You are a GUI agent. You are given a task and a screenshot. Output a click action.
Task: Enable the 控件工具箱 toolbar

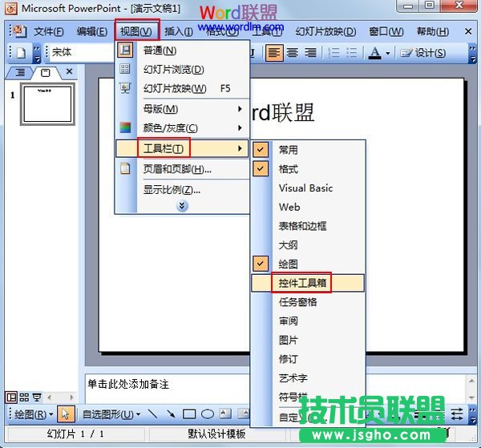[308, 283]
